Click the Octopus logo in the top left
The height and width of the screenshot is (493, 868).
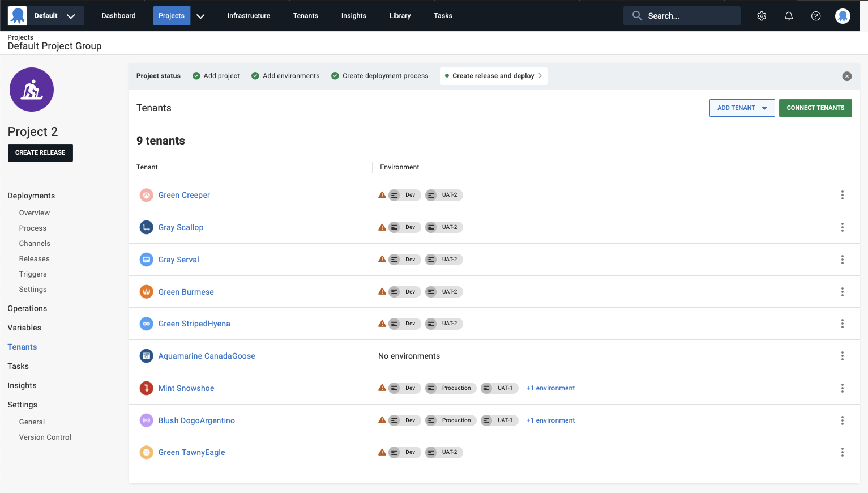coord(17,15)
